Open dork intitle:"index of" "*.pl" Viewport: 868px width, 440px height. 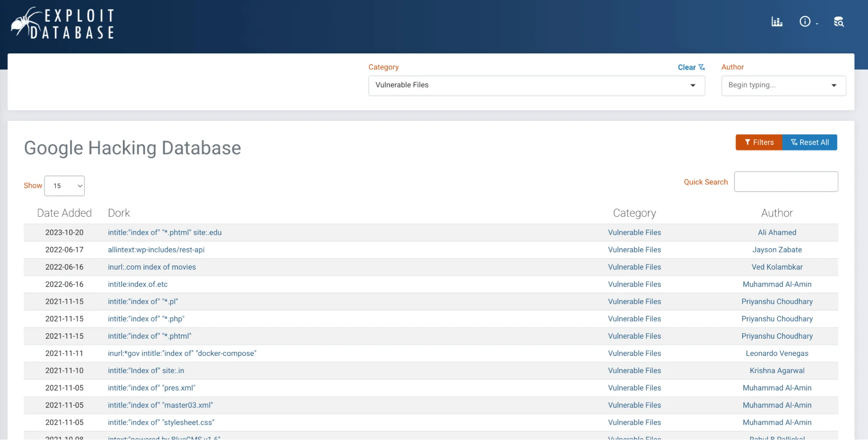tap(143, 301)
